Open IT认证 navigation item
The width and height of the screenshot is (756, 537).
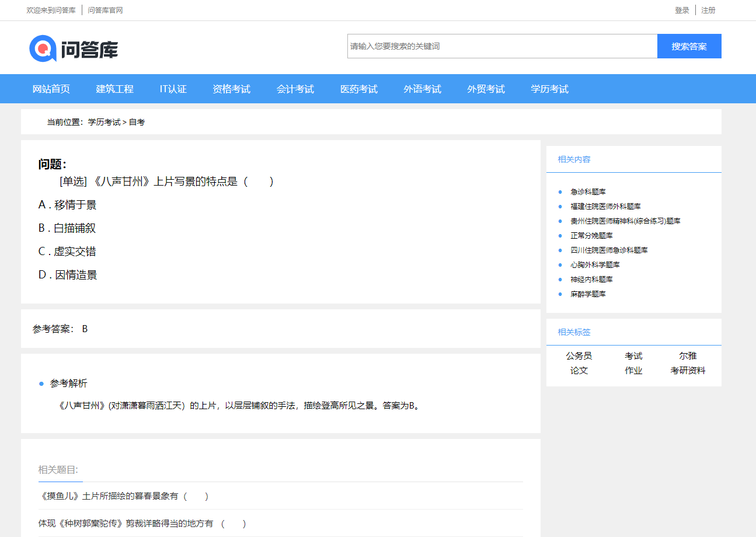coord(173,89)
